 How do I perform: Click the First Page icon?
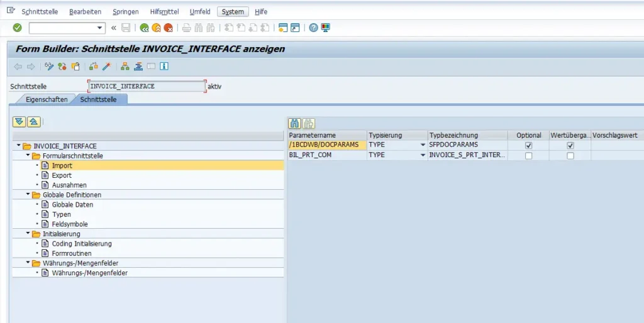point(229,28)
